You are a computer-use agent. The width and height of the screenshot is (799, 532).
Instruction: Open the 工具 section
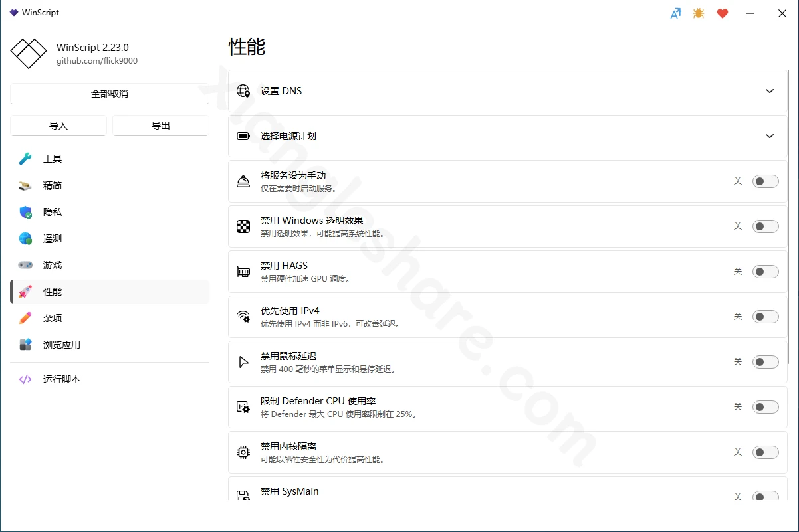(110, 159)
